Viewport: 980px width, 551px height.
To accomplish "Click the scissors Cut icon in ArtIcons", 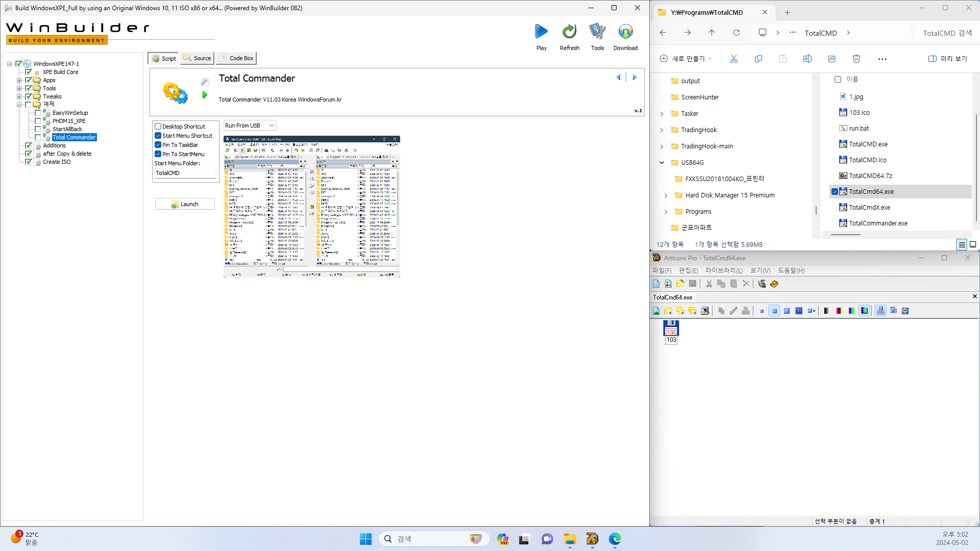I will 709,284.
